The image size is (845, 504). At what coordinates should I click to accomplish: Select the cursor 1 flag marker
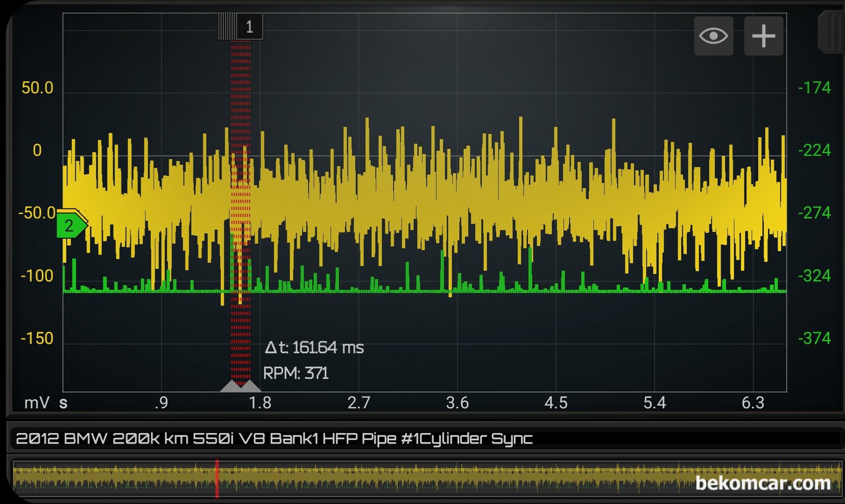tap(250, 27)
